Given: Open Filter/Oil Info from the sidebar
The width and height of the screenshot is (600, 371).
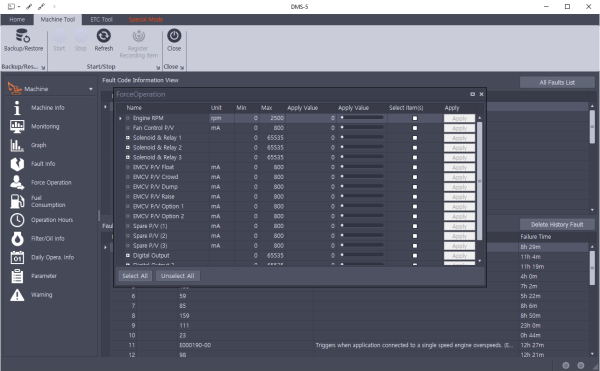Looking at the screenshot, I should [x=47, y=239].
